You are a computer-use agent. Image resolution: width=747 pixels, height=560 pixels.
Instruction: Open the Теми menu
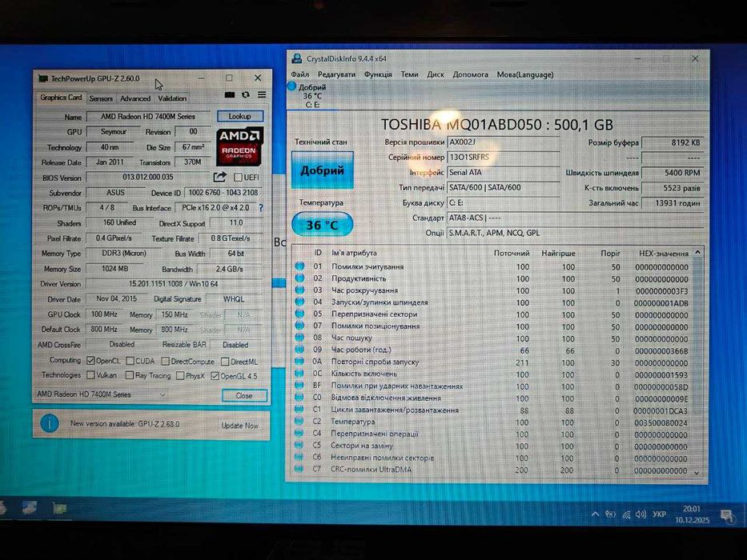pos(409,74)
